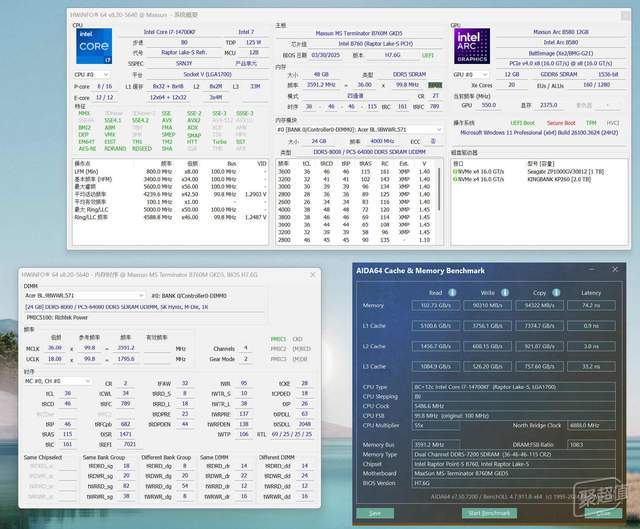Click the drive icon beside the Seagate NVMe entry

(x=455, y=171)
